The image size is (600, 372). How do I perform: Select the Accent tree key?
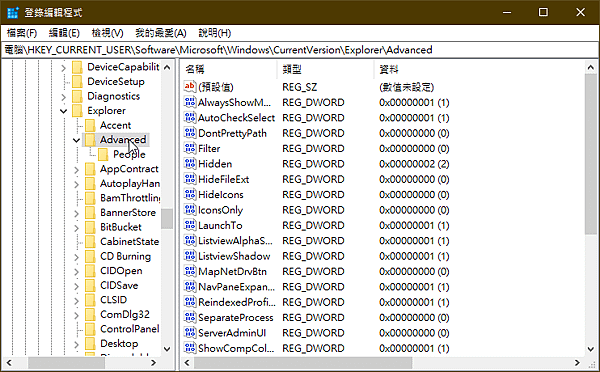point(116,125)
